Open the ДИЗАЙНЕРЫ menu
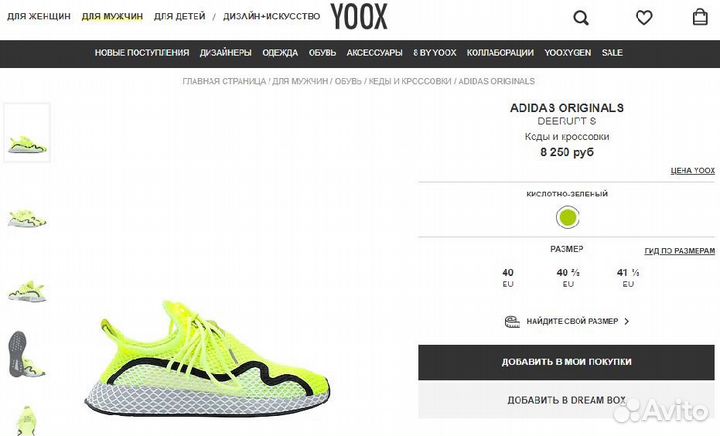This screenshot has width=720, height=436. (225, 53)
